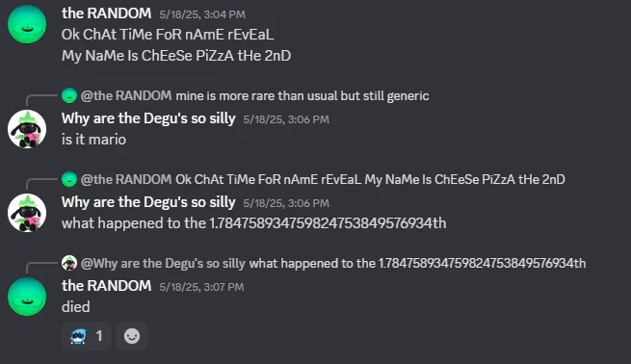The image size is (631, 364).
Task: Toggle the blue character emoji reaction with count 1
Action: click(87, 336)
